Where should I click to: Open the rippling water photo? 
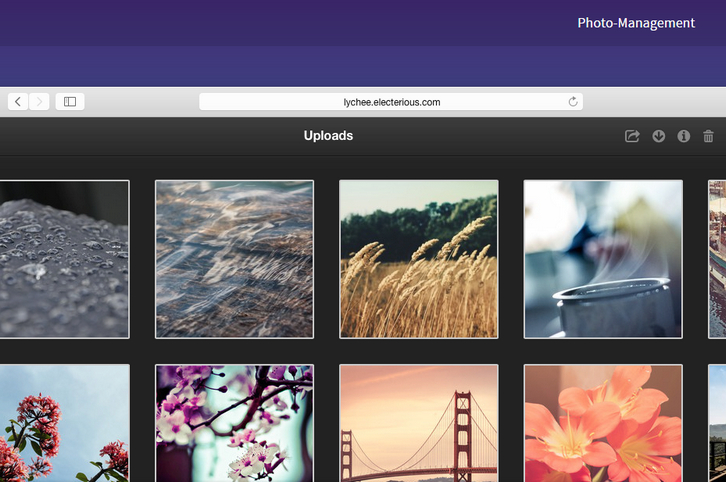coord(234,259)
